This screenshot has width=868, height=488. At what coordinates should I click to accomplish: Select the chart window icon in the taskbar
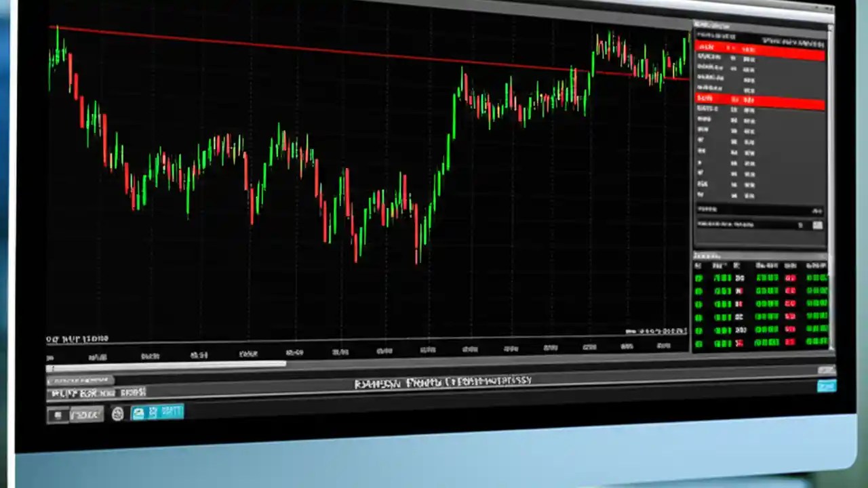coord(138,413)
